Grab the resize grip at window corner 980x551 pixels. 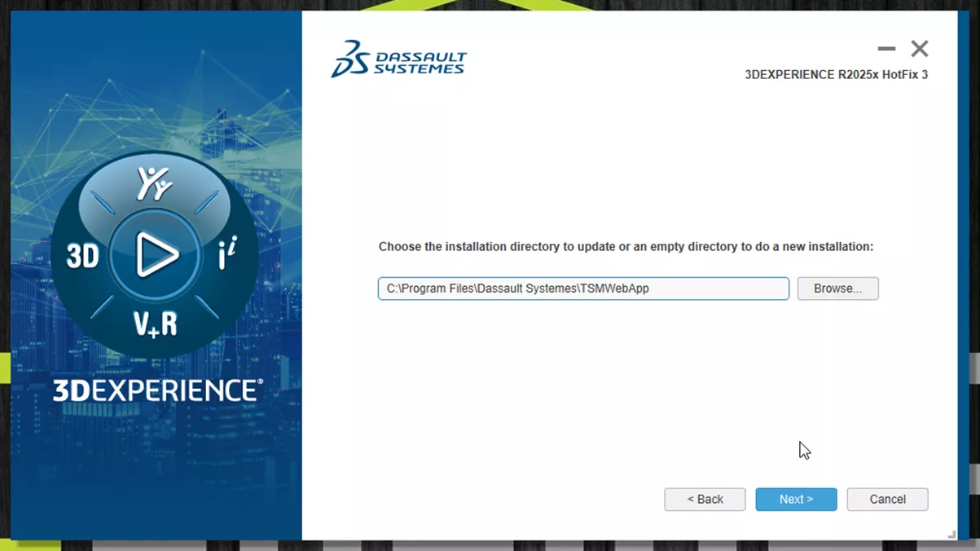[x=951, y=535]
